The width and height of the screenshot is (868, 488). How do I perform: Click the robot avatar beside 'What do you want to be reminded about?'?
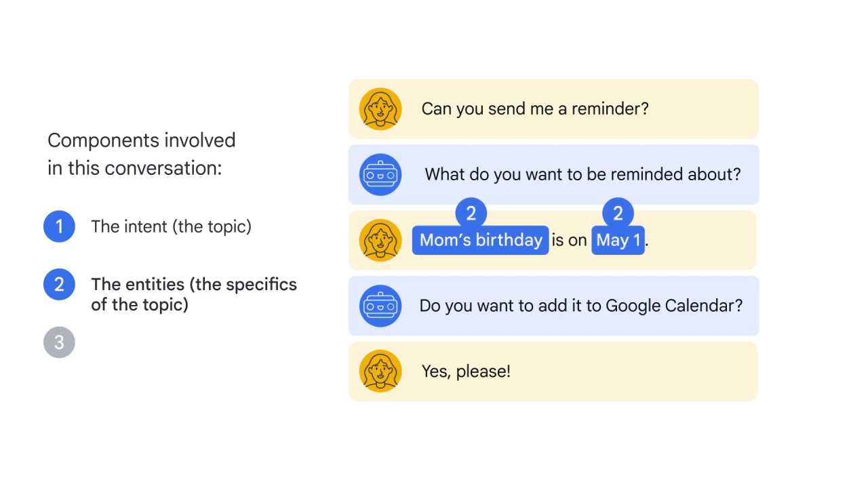click(x=380, y=174)
